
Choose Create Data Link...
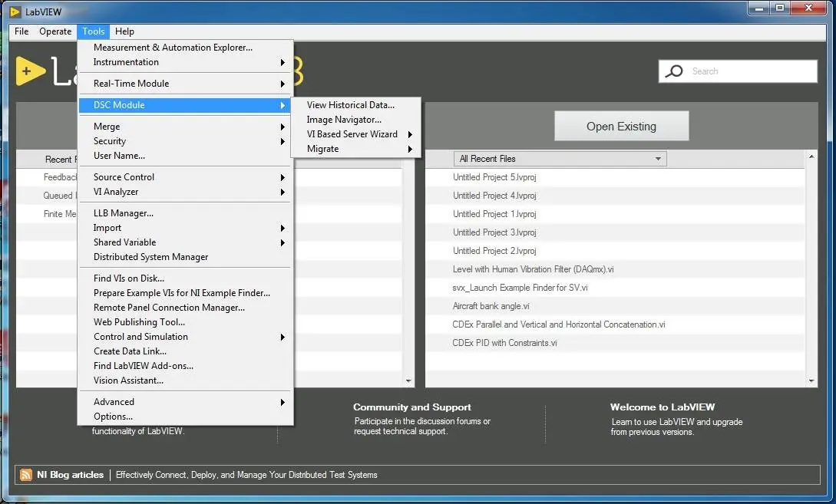tap(185, 351)
